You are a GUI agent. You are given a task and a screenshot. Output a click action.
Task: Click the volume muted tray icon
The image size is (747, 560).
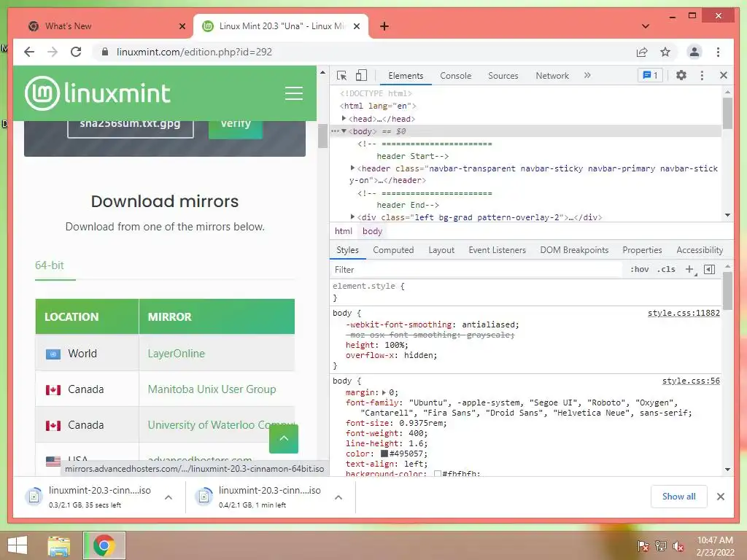678,545
